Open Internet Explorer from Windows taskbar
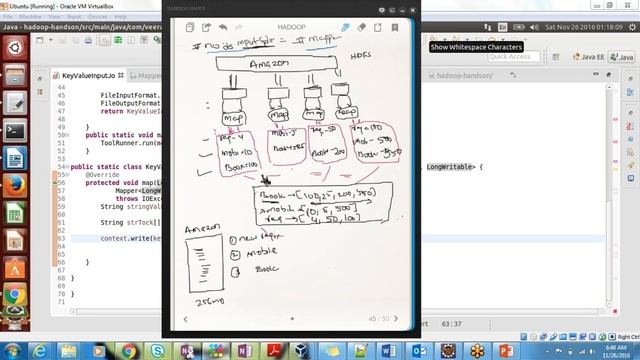 coord(40,351)
